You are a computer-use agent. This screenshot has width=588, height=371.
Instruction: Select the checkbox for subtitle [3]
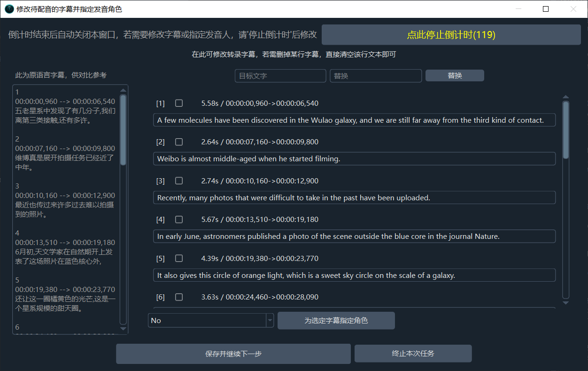coord(179,181)
